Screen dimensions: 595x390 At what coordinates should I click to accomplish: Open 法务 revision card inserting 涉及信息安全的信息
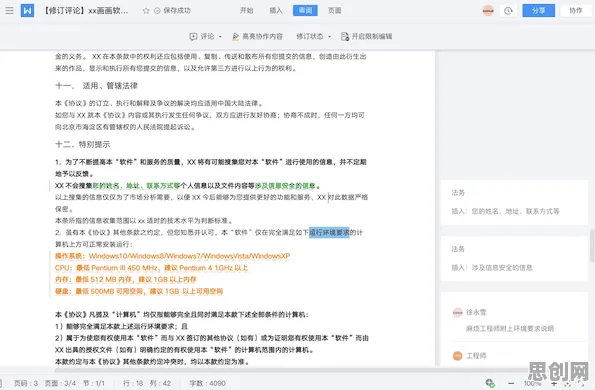pyautogui.click(x=514, y=259)
